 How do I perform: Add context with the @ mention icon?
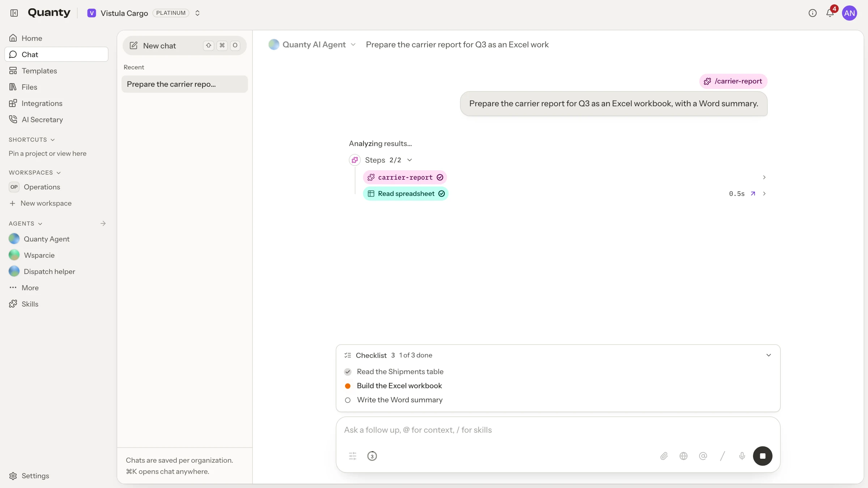point(703,456)
